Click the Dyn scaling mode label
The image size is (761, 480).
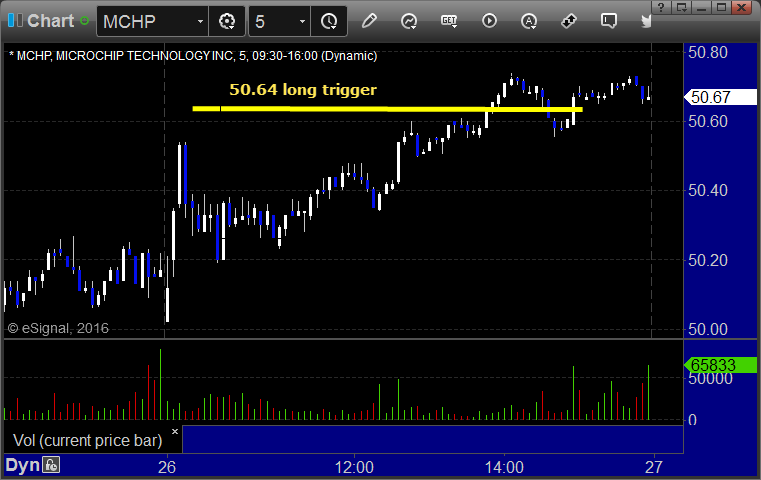[22, 465]
